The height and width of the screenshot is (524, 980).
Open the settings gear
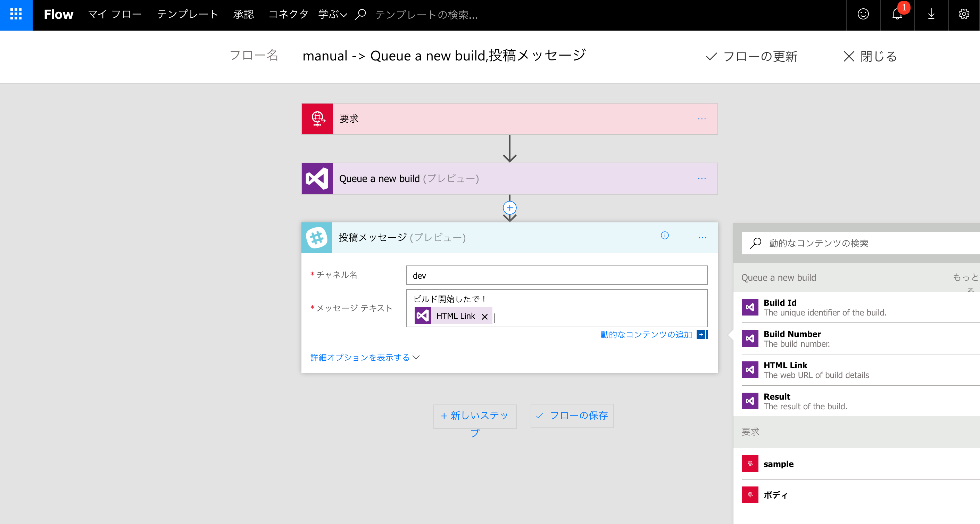point(964,15)
